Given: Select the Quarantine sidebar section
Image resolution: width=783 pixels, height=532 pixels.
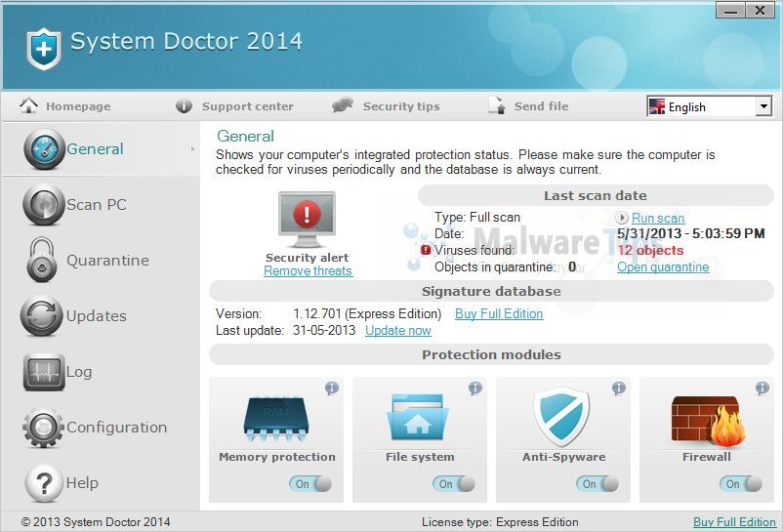Looking at the screenshot, I should point(100,260).
